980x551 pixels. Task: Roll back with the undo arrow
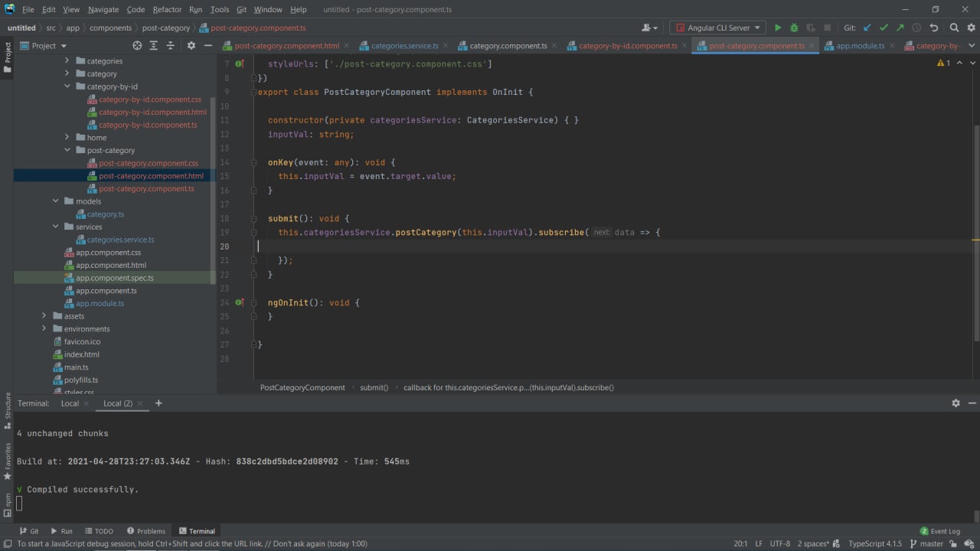click(x=933, y=28)
